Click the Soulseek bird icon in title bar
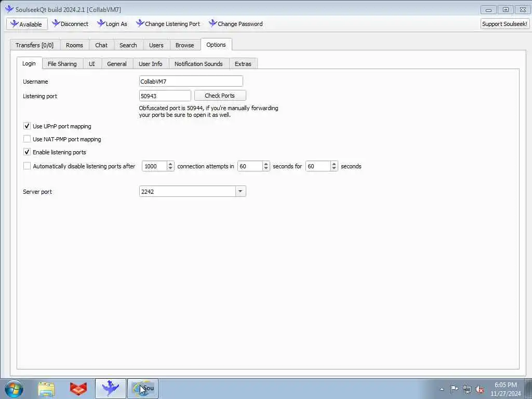This screenshot has width=532, height=399. pyautogui.click(x=9, y=9)
